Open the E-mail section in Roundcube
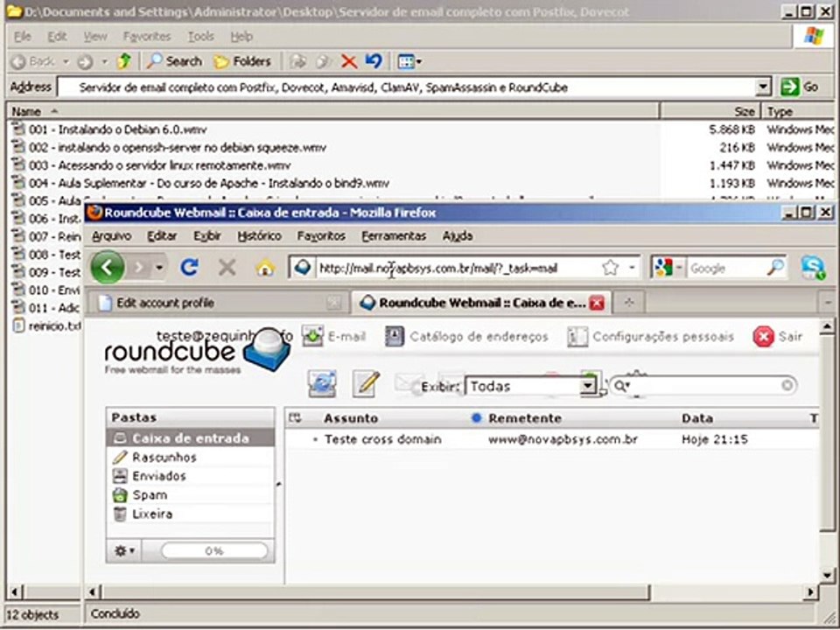This screenshot has height=630, width=840. 334,336
